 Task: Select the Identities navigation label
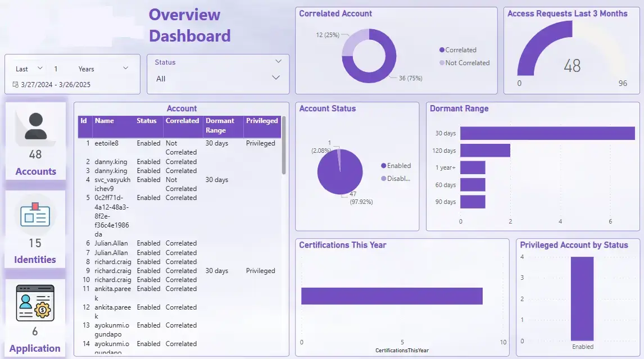click(x=35, y=260)
